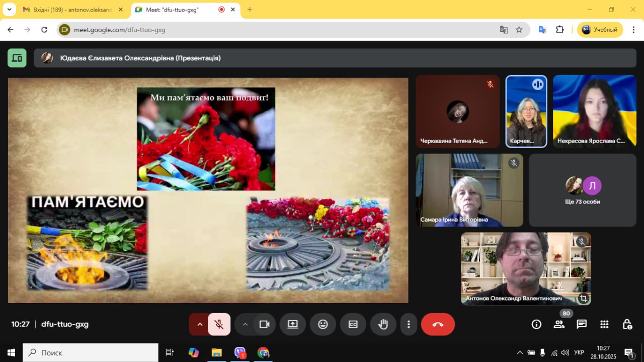Screen dimensions: 644x362
Task: Click the Windows taskbar search box
Action: point(91,352)
